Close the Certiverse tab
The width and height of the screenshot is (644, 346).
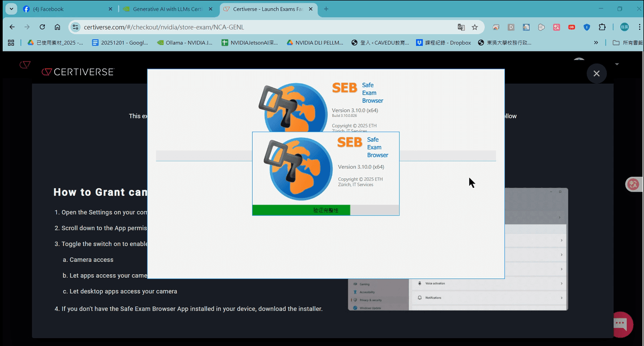[x=310, y=9]
